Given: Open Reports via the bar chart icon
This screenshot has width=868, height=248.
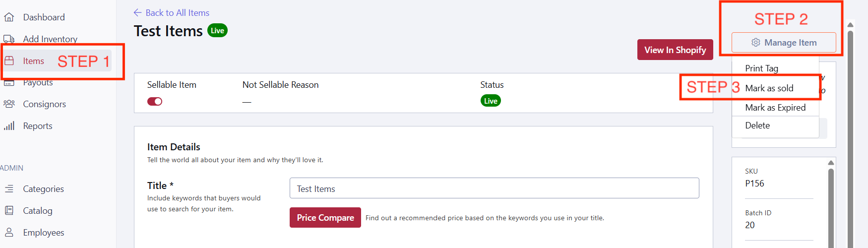Looking at the screenshot, I should [9, 126].
